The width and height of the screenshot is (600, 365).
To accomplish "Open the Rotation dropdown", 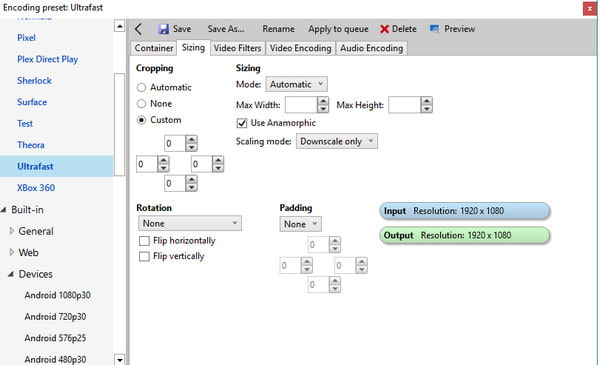I will (x=190, y=223).
